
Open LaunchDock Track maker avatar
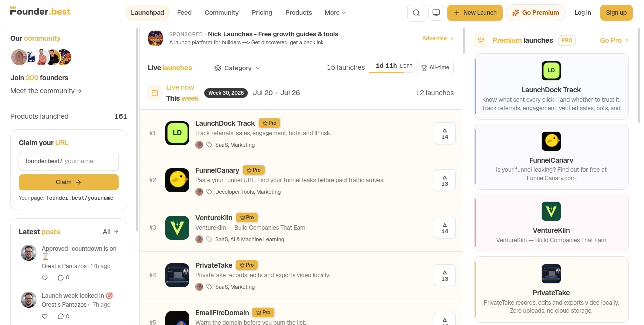click(199, 145)
